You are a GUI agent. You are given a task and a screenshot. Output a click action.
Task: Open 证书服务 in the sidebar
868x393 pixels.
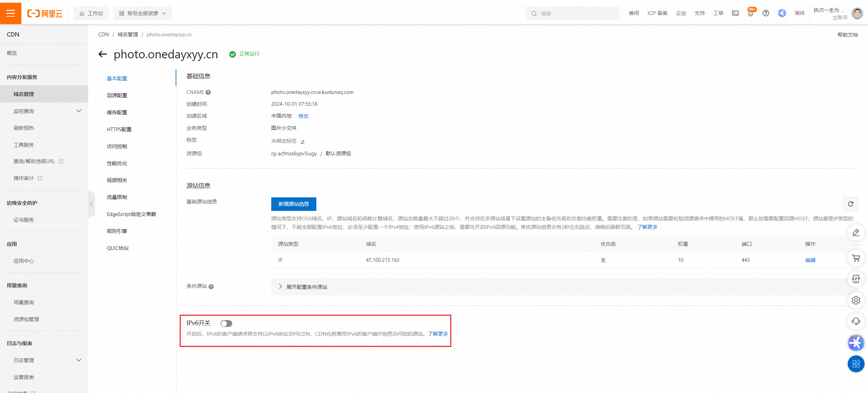tap(24, 220)
